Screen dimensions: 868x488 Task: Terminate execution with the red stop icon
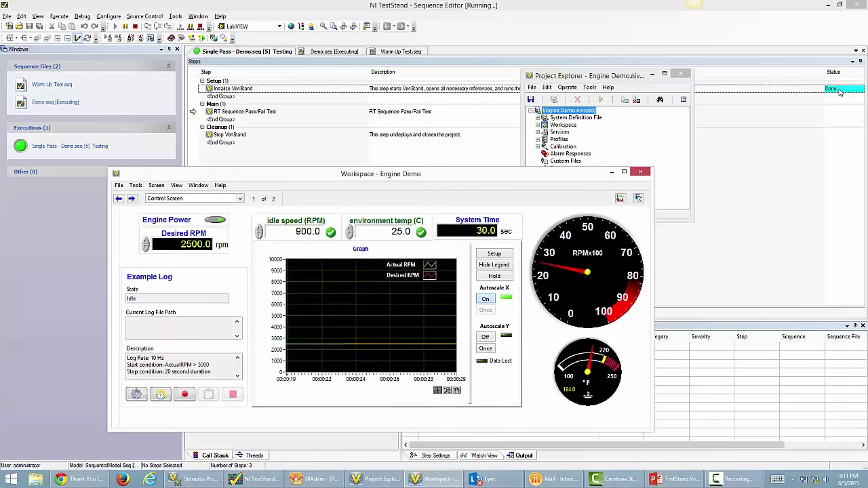point(135,26)
